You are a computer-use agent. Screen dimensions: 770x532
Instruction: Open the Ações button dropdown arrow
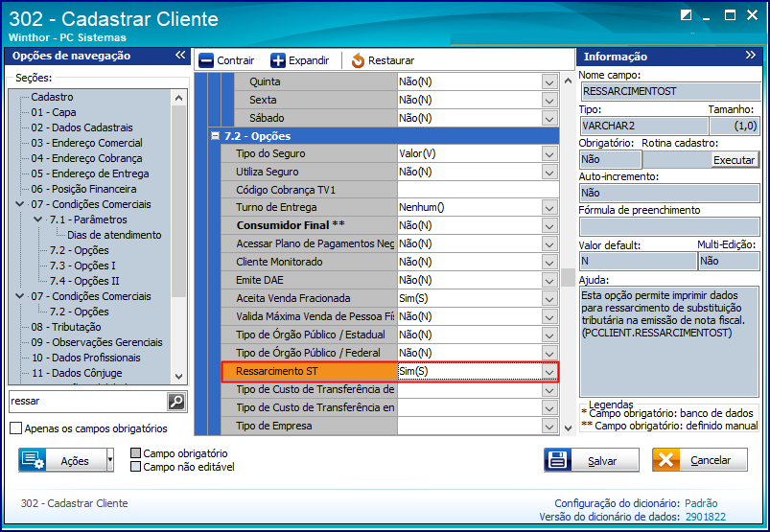point(110,460)
